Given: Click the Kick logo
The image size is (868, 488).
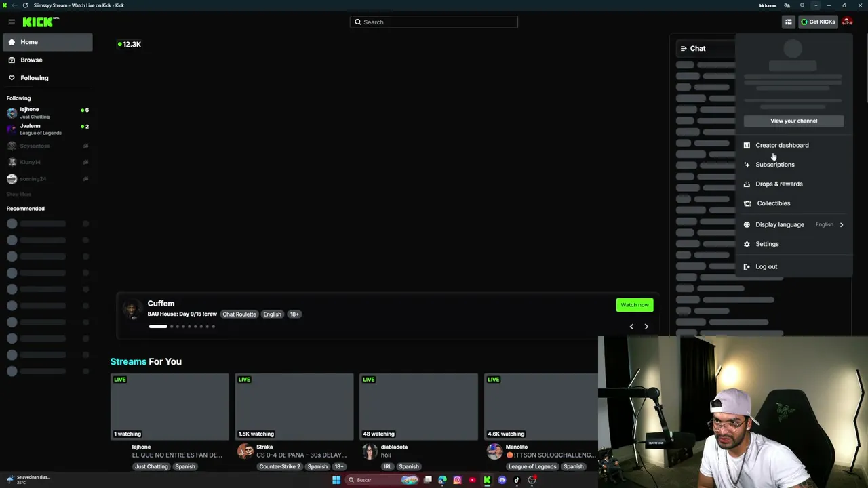Looking at the screenshot, I should point(41,22).
